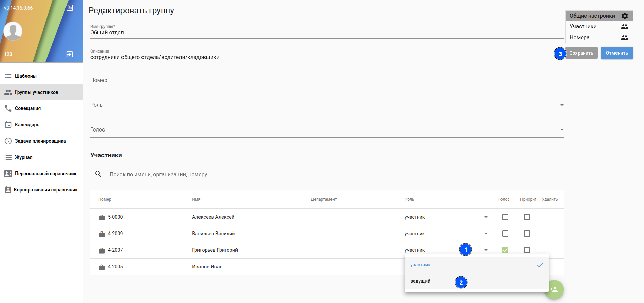
Task: Expand the Голос group dropdown
Action: click(562, 130)
